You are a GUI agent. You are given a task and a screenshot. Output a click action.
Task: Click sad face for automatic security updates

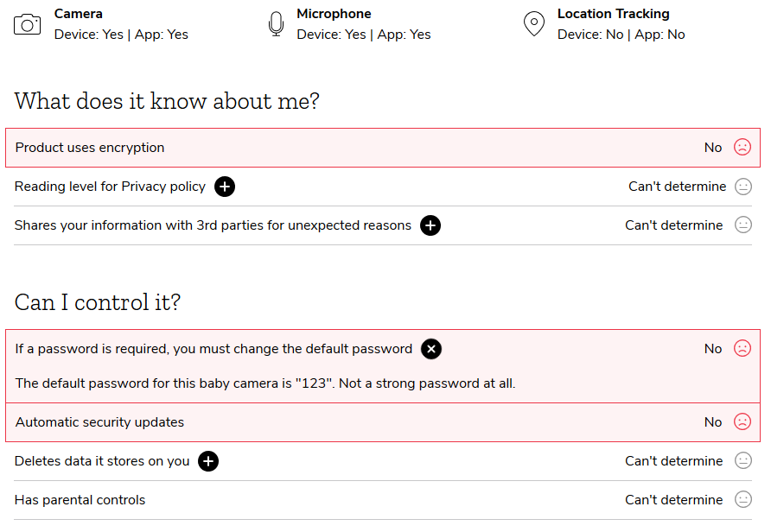click(742, 422)
